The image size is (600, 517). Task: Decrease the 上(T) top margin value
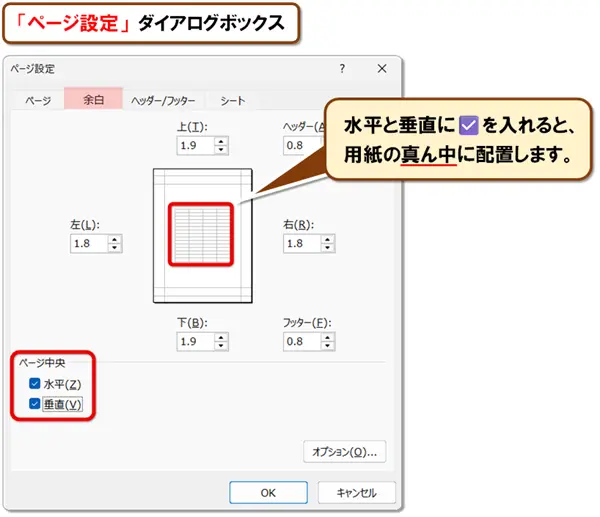click(x=221, y=150)
